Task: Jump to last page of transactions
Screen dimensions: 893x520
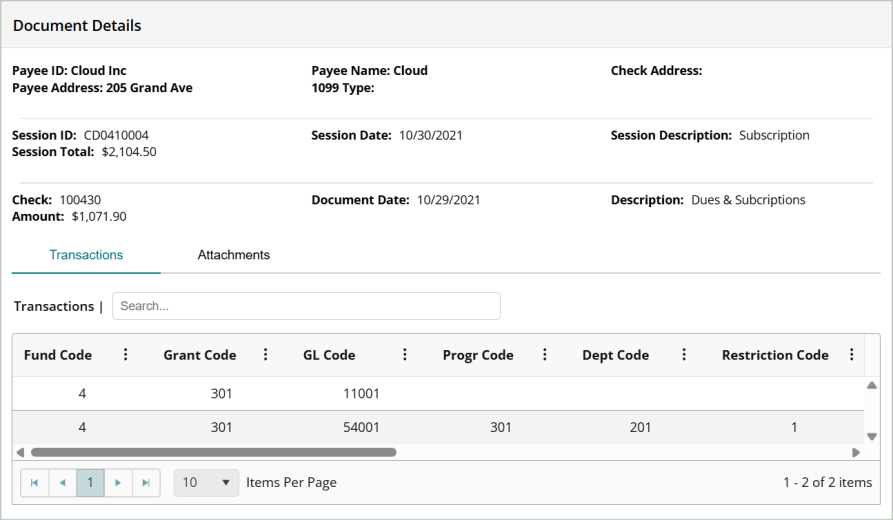Action: click(x=146, y=483)
